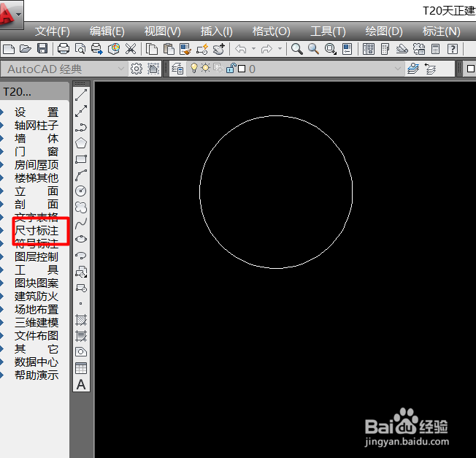Select the Spline tool

pyautogui.click(x=81, y=224)
